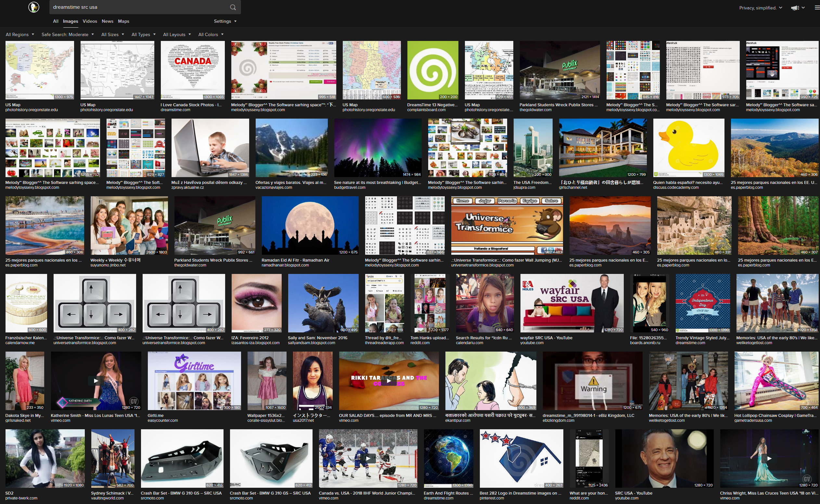Image resolution: width=820 pixels, height=504 pixels.
Task: Play the OUR SALAD DAYS video
Action: point(389,381)
